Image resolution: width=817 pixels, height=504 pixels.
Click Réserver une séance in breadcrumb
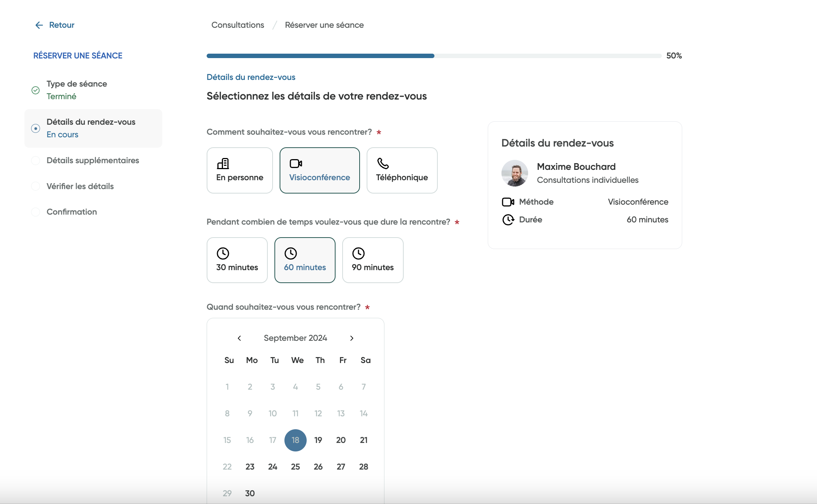(x=324, y=25)
